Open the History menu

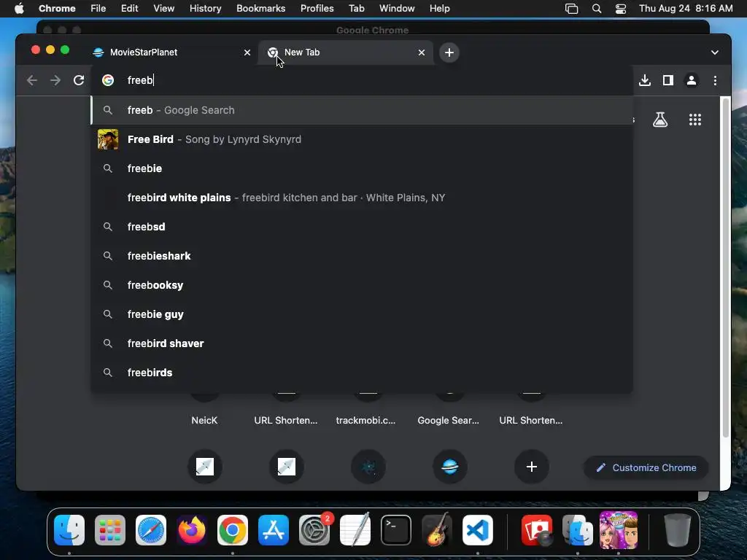coord(205,9)
